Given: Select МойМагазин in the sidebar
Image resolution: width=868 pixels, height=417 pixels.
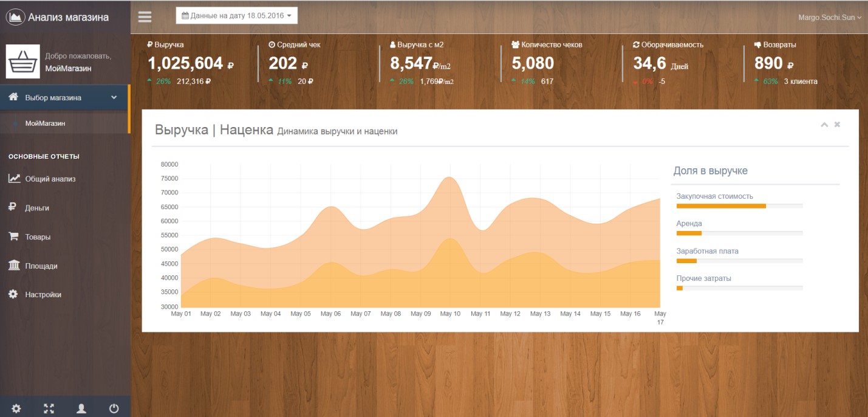Looking at the screenshot, I should [x=45, y=123].
